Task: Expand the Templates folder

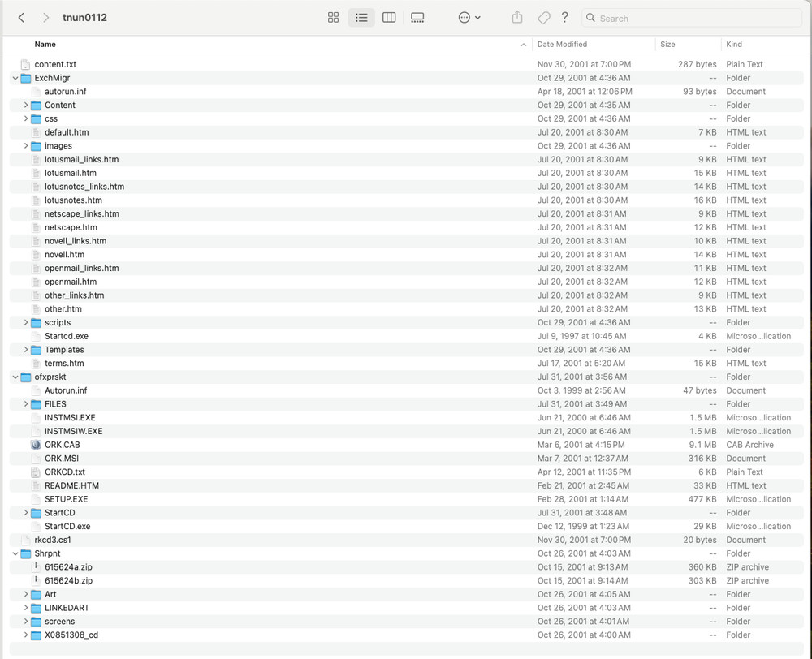Action: [x=26, y=350]
